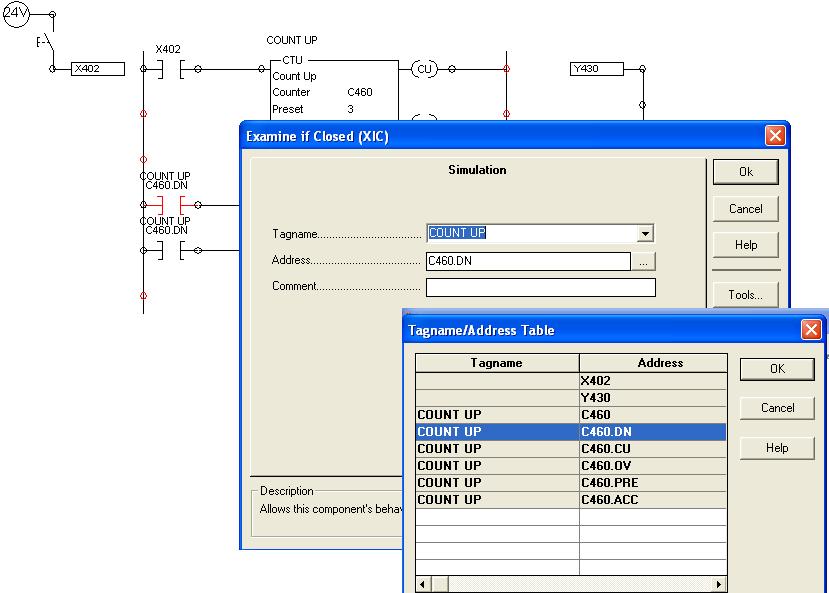Open Help in the Examine if Closed dialog
Image resolution: width=829 pixels, height=593 pixels.
tap(745, 245)
